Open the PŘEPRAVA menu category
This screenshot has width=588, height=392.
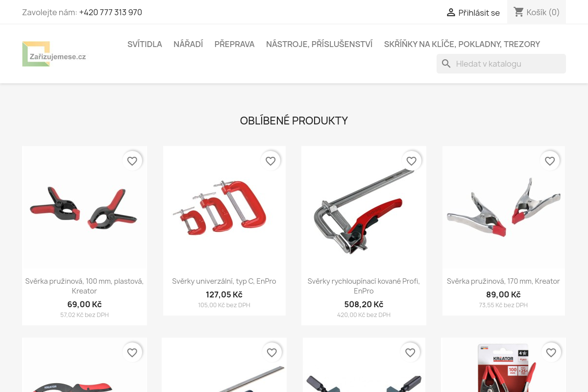click(x=234, y=44)
